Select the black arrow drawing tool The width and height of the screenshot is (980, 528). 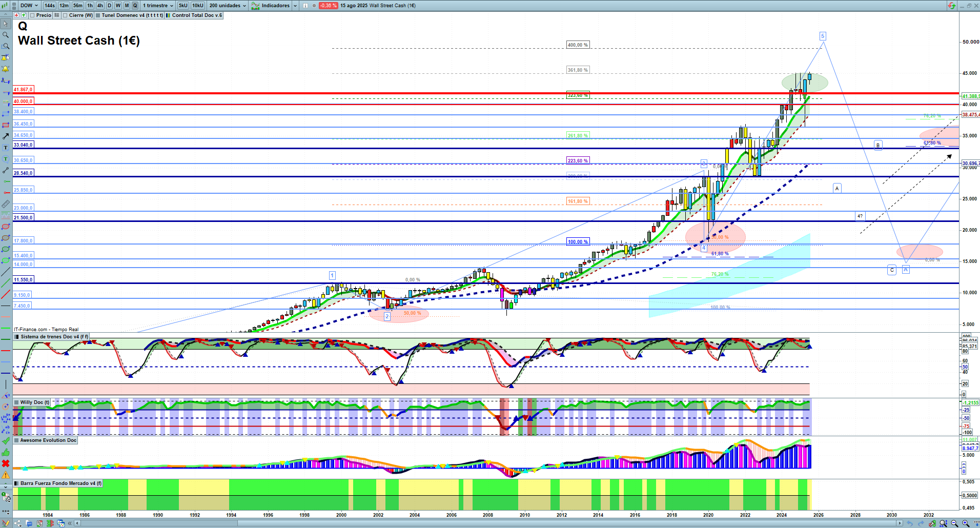tap(6, 136)
